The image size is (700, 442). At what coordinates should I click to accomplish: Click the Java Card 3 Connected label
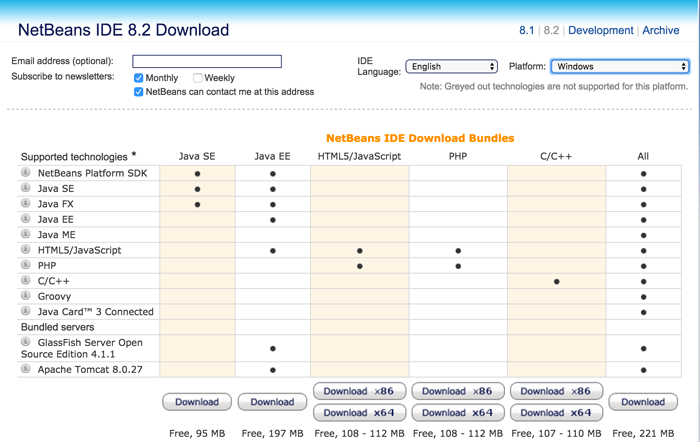(96, 312)
